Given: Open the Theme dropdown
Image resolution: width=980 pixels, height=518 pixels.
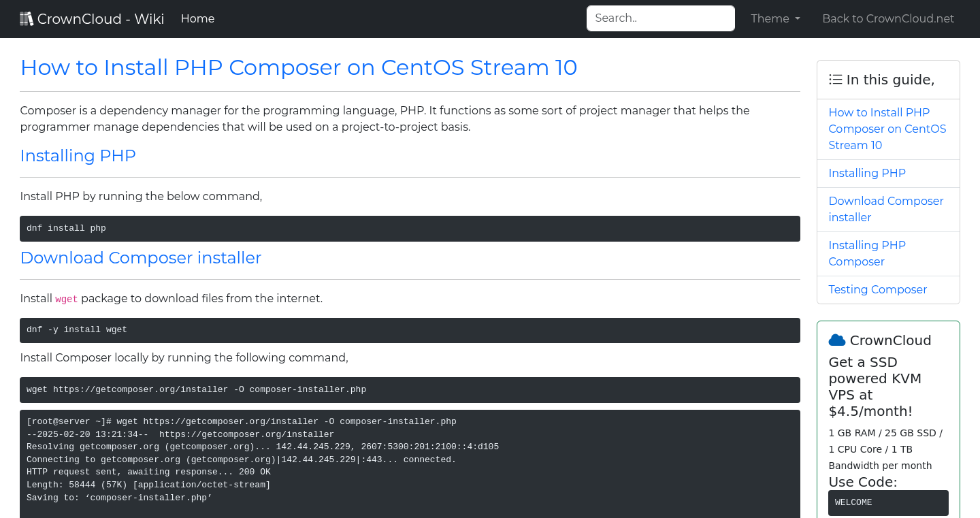Looking at the screenshot, I should click(774, 18).
